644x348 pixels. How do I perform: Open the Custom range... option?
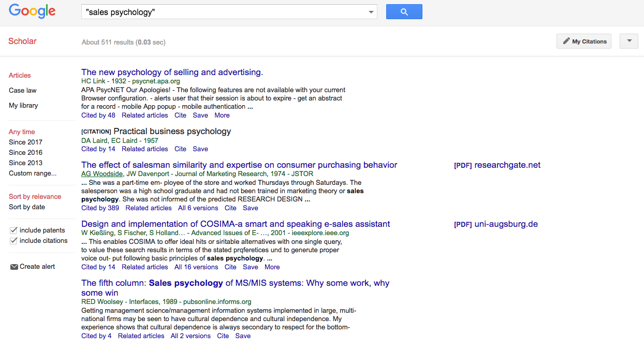click(x=33, y=173)
